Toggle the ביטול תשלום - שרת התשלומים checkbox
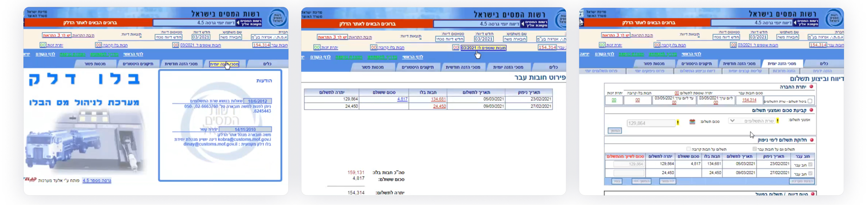 point(810,101)
